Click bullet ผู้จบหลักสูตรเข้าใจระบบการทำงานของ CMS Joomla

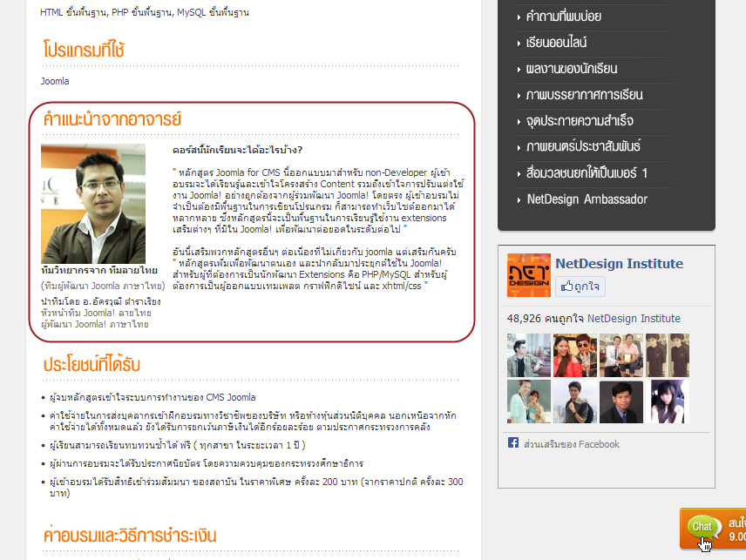coord(153,397)
